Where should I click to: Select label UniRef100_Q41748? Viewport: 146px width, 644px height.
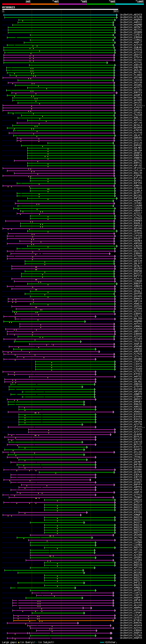131,538
